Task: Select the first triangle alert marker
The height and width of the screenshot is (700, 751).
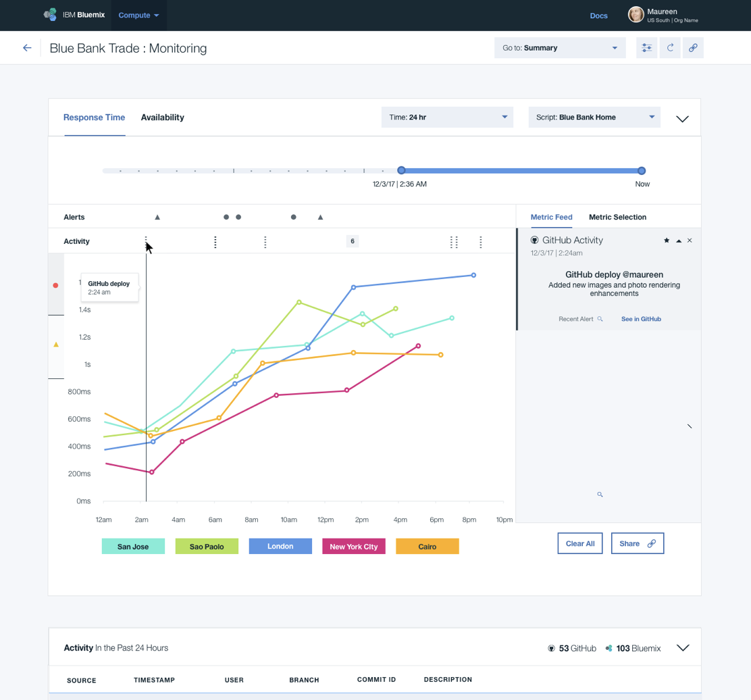Action: 157,217
